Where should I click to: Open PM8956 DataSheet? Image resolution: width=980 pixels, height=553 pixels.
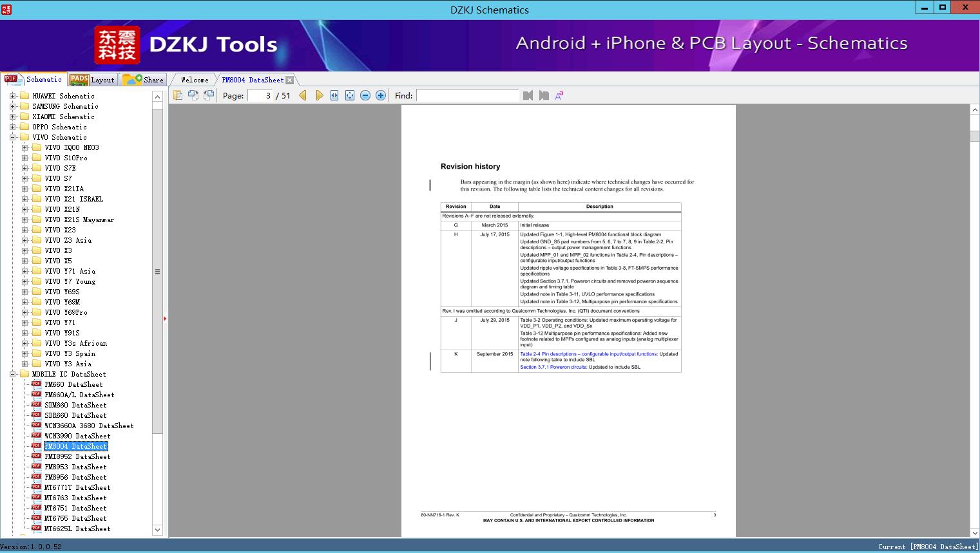[x=75, y=477]
